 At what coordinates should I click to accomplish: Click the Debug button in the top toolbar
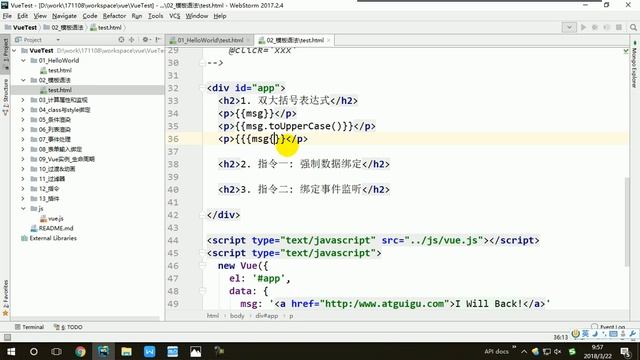(595, 27)
